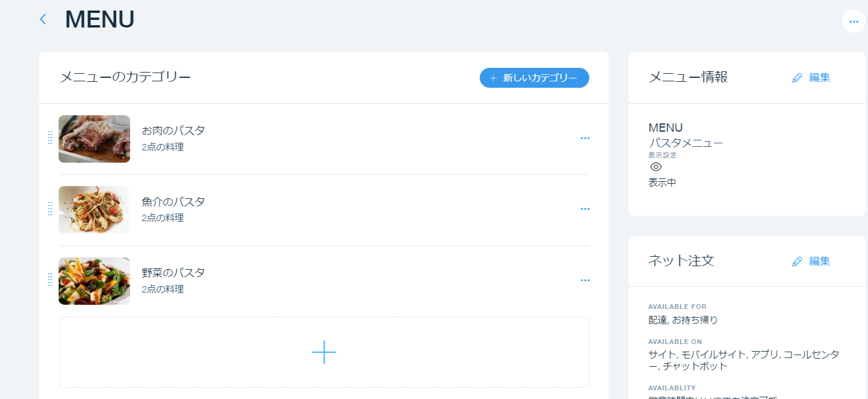Open options menu for 魚介のパスタ
The width and height of the screenshot is (868, 399).
click(x=585, y=209)
